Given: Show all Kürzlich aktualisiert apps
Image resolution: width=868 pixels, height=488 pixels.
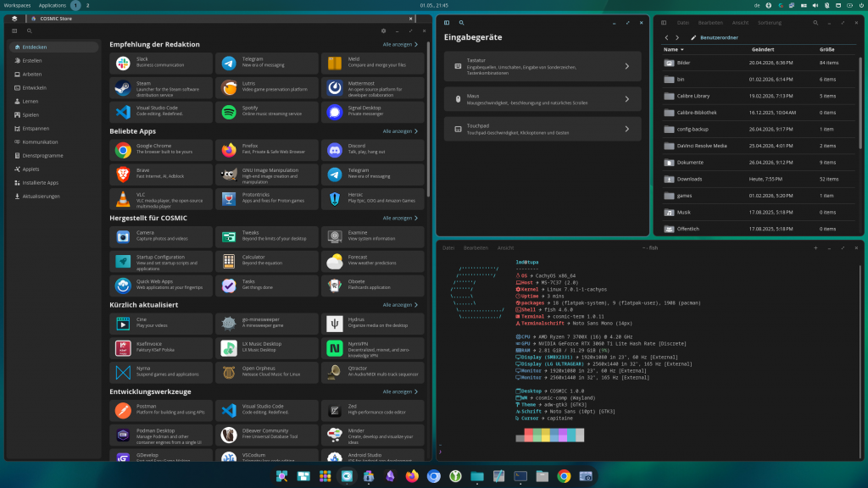Looking at the screenshot, I should point(400,305).
